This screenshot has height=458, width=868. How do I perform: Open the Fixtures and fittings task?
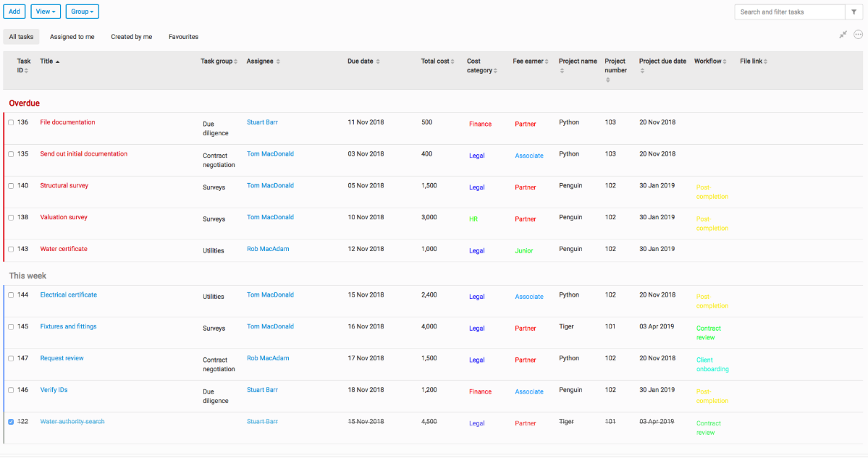pyautogui.click(x=68, y=326)
